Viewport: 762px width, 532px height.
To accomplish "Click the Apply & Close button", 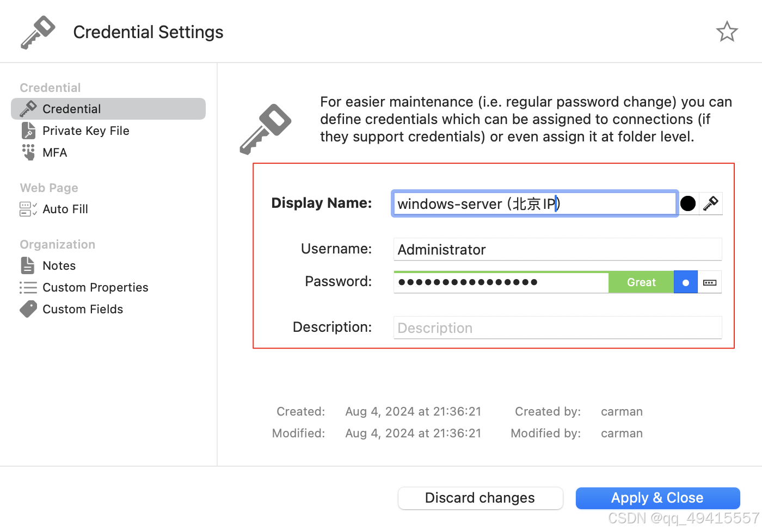I will point(657,498).
